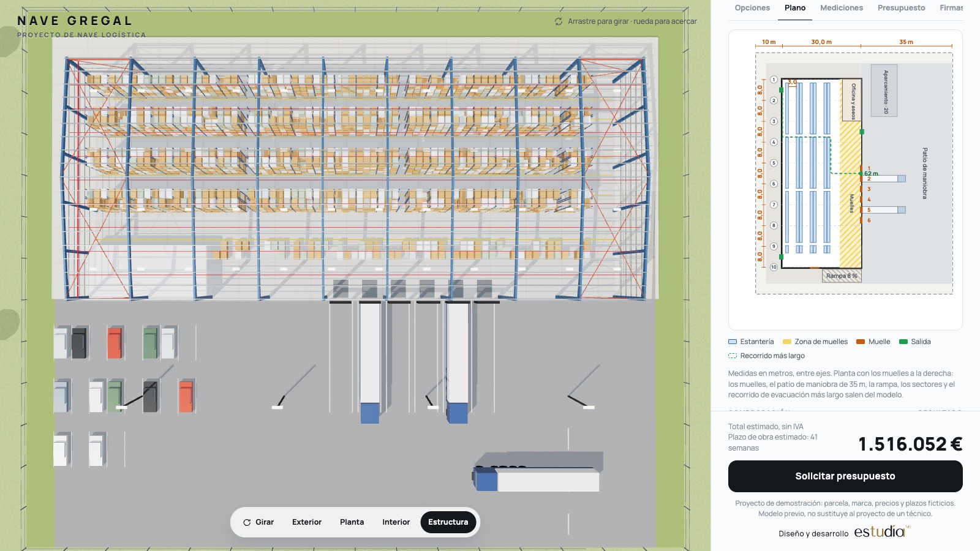
Task: Click Solicitar presupuesto button
Action: [845, 476]
